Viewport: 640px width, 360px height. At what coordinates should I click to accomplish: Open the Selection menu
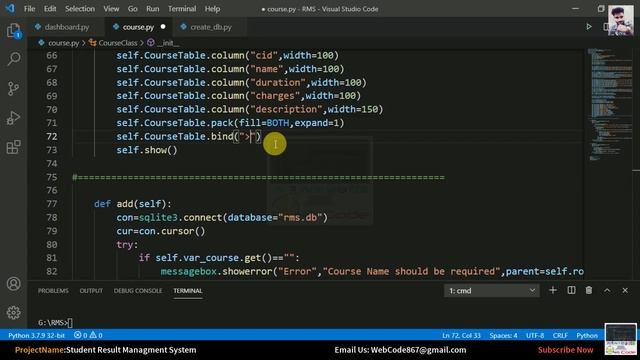tap(80, 9)
